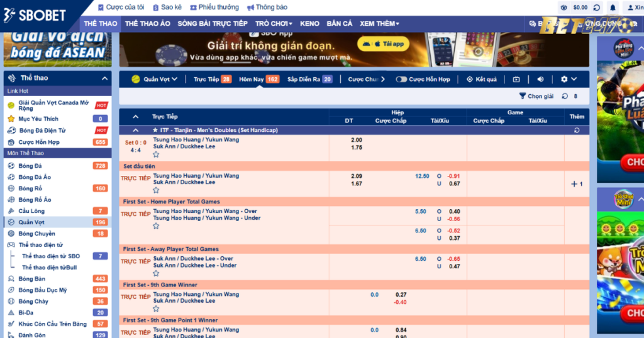644x338 pixels.
Task: Expand more markets +1
Action: point(577,184)
